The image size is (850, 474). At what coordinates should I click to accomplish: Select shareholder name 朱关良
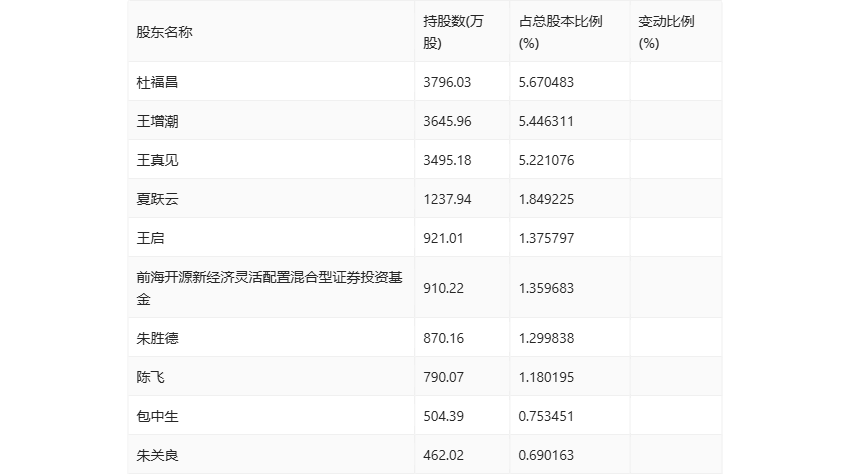[157, 455]
